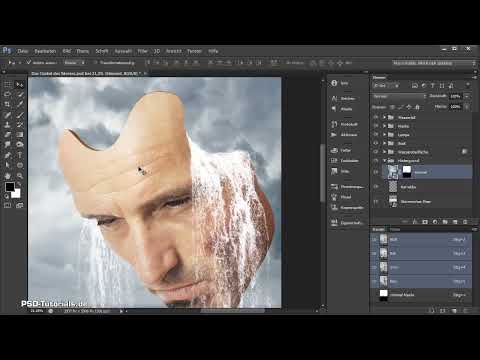The width and height of the screenshot is (480, 360).
Task: Select the Crop tool
Action: (8, 105)
